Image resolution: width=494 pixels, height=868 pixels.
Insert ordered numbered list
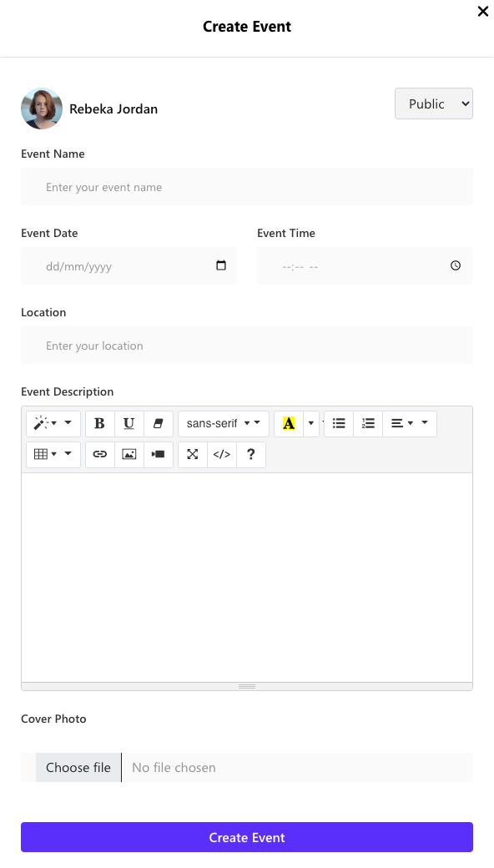(368, 423)
